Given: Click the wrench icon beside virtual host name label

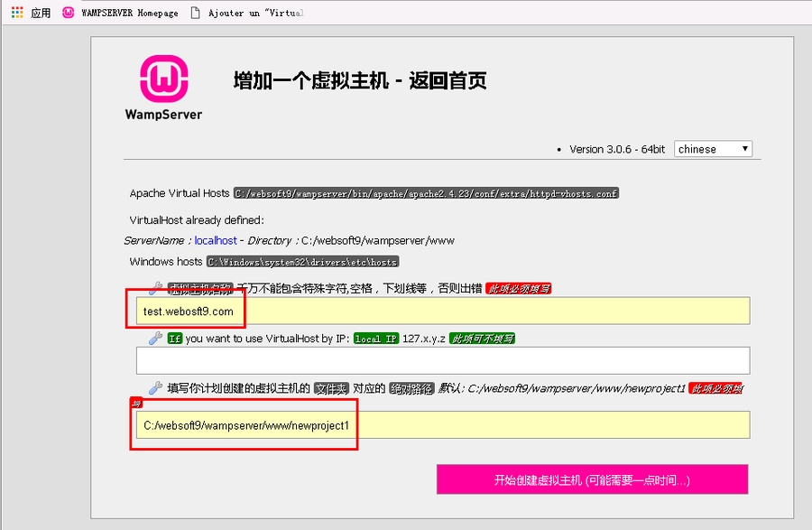Looking at the screenshot, I should point(155,288).
